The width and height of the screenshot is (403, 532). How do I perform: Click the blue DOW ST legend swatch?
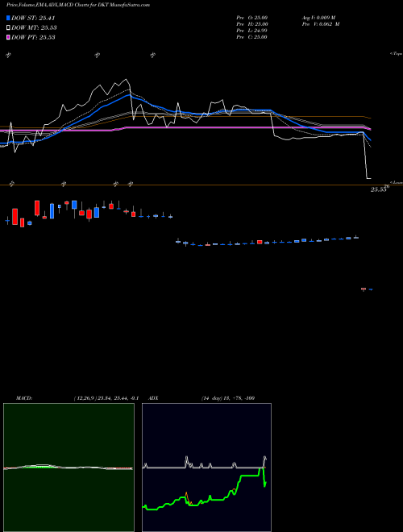click(x=8, y=18)
